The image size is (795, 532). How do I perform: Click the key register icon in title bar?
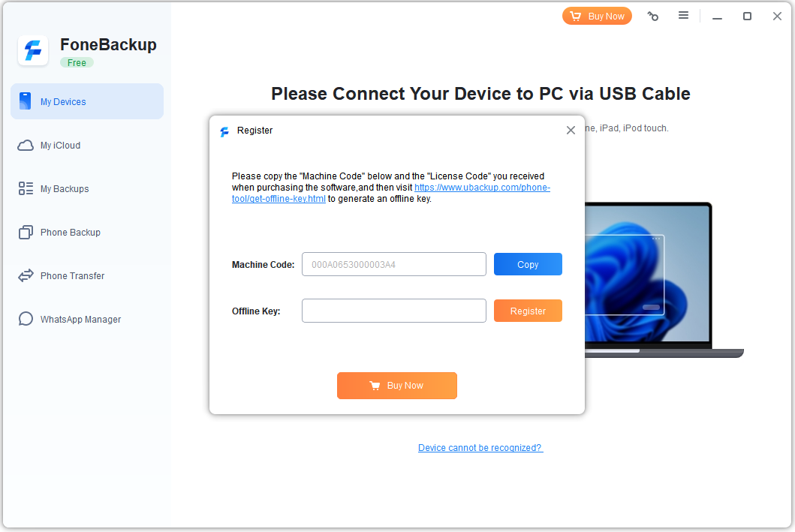(653, 17)
